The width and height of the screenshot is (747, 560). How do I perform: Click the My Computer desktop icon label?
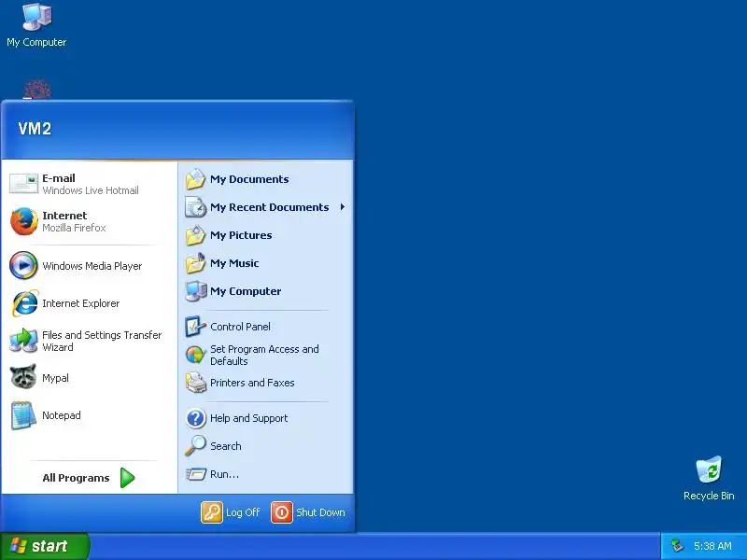tap(36, 42)
